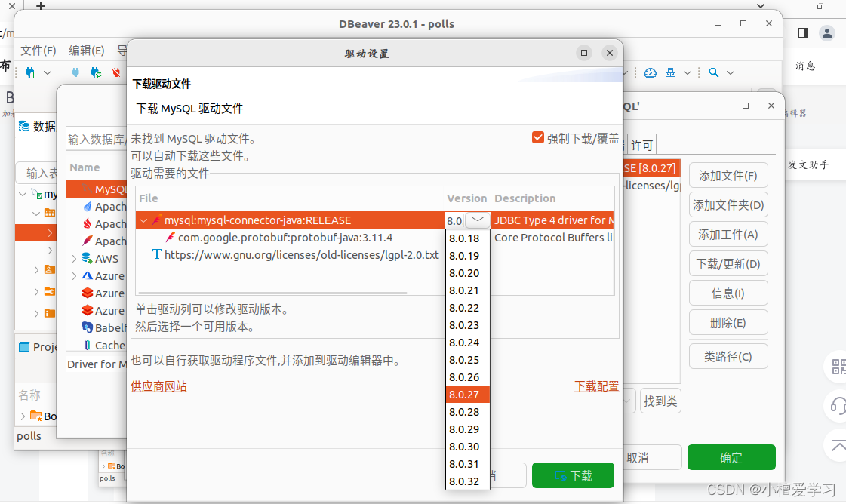This screenshot has height=504, width=846.
Task: Click the 添加文件(F) button
Action: click(x=728, y=175)
